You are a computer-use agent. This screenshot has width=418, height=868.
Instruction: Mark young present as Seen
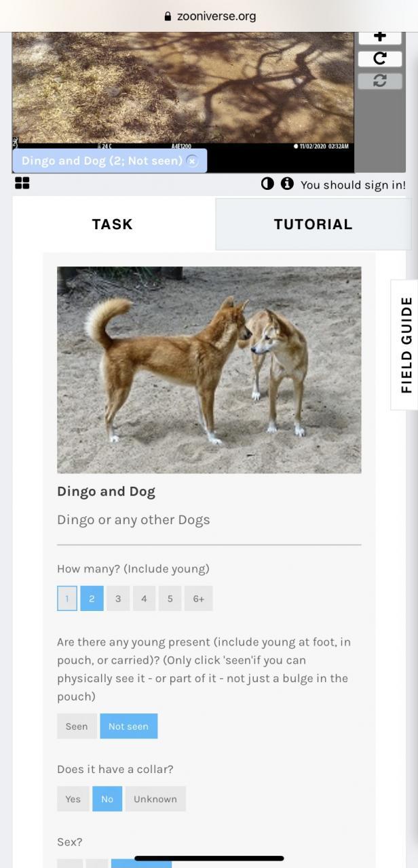pyautogui.click(x=77, y=726)
